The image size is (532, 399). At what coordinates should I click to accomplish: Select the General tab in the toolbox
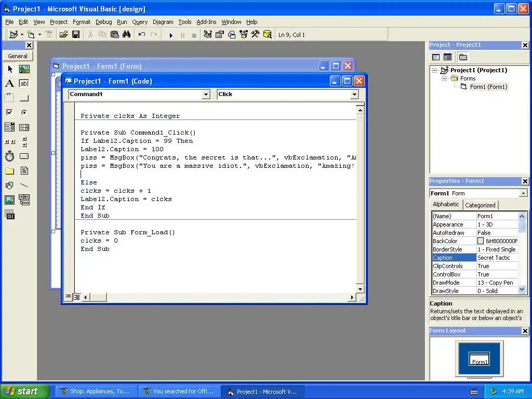18,56
